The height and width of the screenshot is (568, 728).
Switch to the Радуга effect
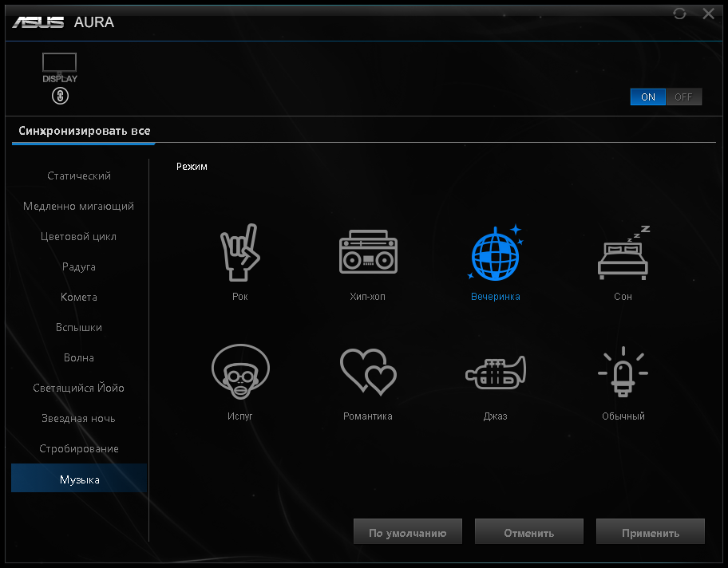coord(79,266)
